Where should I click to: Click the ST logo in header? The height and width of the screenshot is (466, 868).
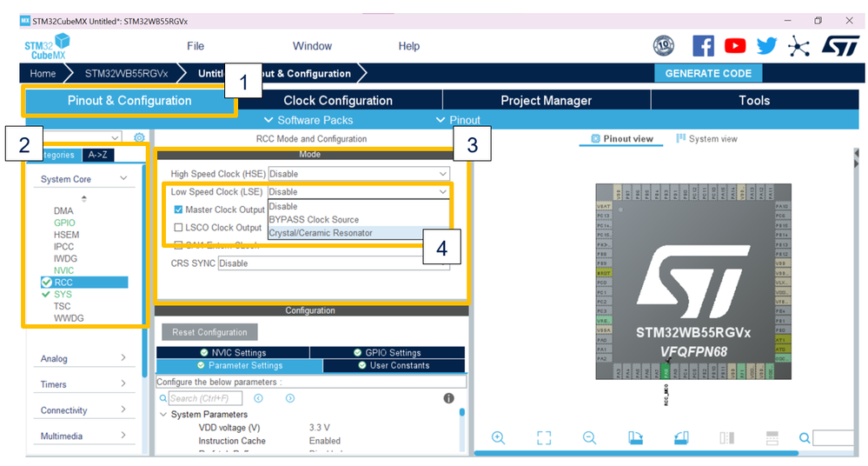click(840, 46)
